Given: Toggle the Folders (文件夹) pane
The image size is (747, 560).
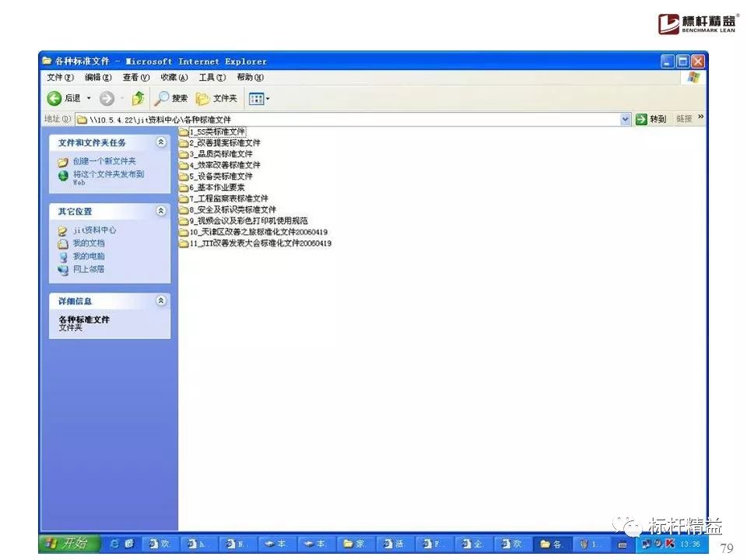Looking at the screenshot, I should pyautogui.click(x=216, y=99).
